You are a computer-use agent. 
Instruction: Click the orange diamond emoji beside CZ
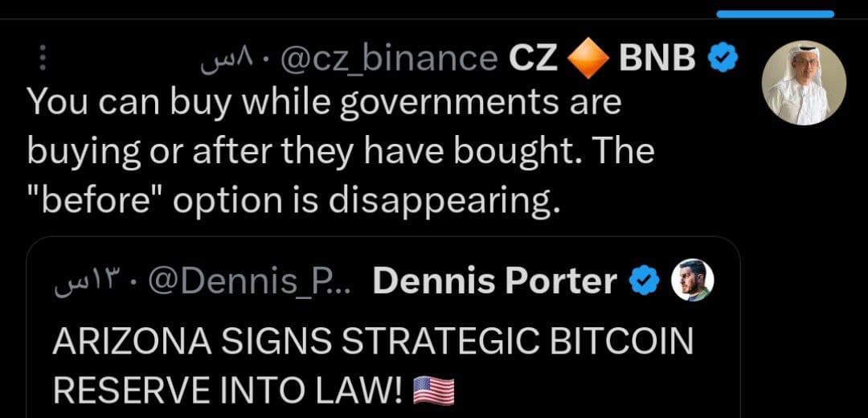588,59
